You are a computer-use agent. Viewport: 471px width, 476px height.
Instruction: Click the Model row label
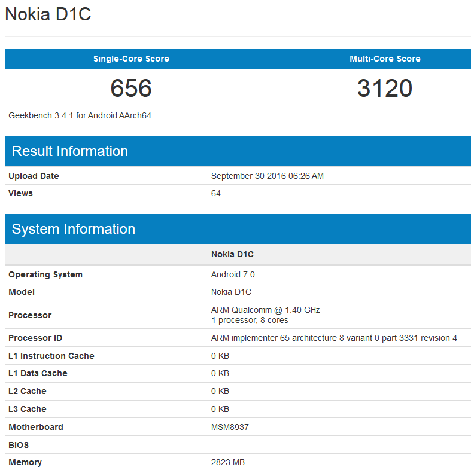[x=22, y=292]
